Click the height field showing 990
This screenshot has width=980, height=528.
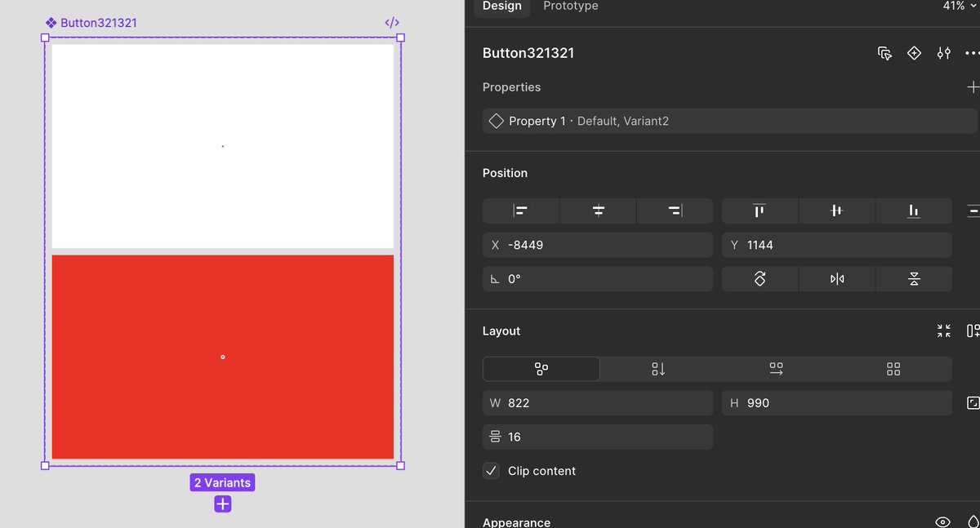836,403
